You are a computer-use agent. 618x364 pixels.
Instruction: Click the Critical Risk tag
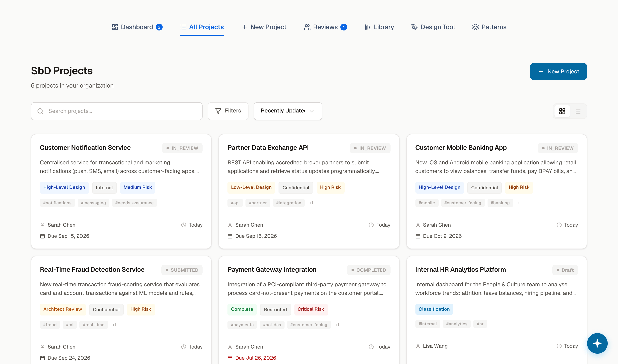pyautogui.click(x=311, y=309)
